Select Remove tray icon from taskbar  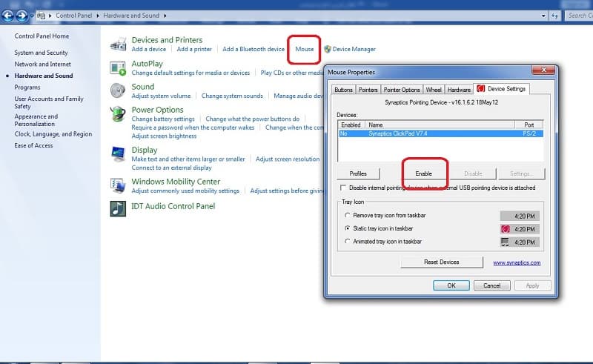(x=347, y=215)
